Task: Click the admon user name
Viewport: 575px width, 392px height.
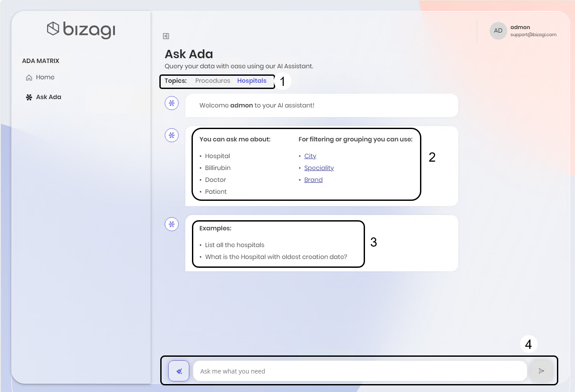Action: [x=520, y=27]
